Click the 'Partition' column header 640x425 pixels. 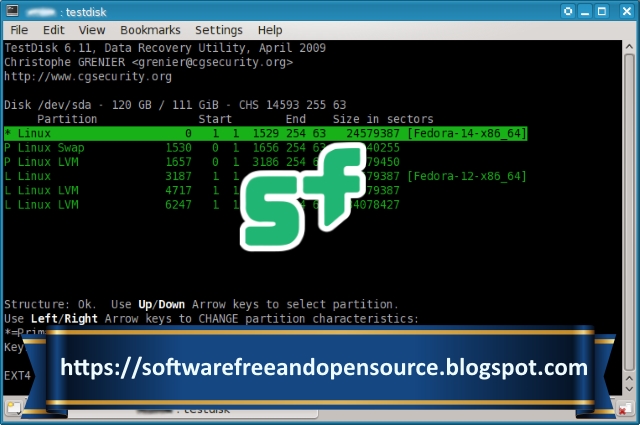tap(67, 119)
